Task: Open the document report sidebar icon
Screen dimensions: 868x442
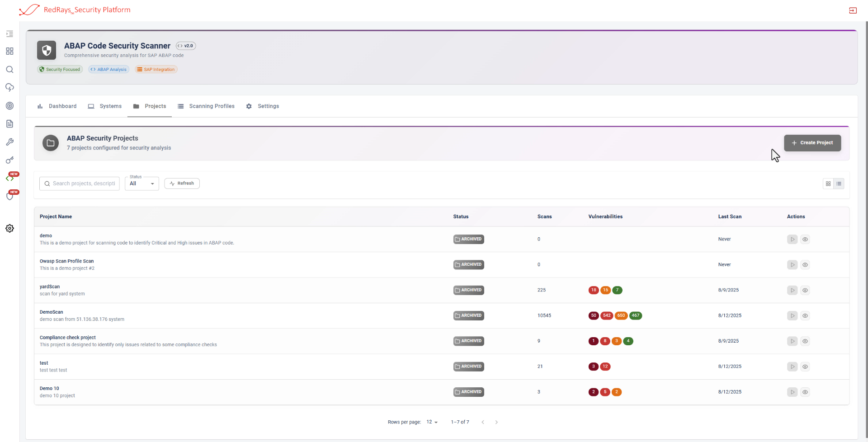Action: click(x=9, y=124)
